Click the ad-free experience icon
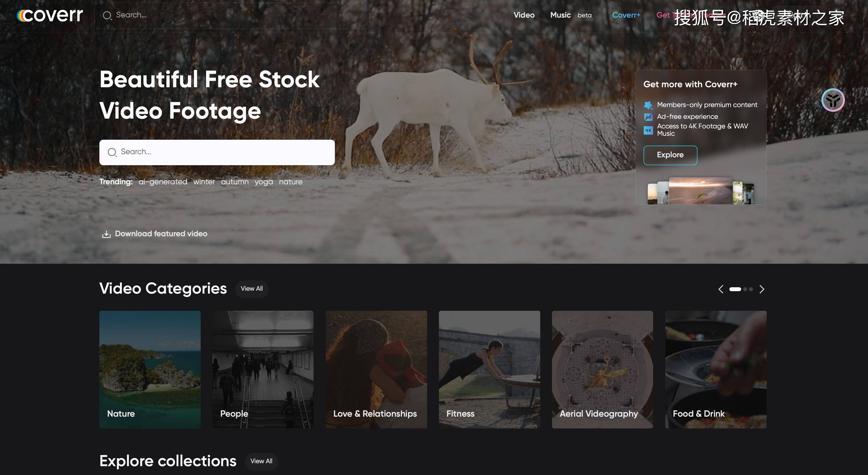Screen dimensions: 868x475 tap(648, 117)
